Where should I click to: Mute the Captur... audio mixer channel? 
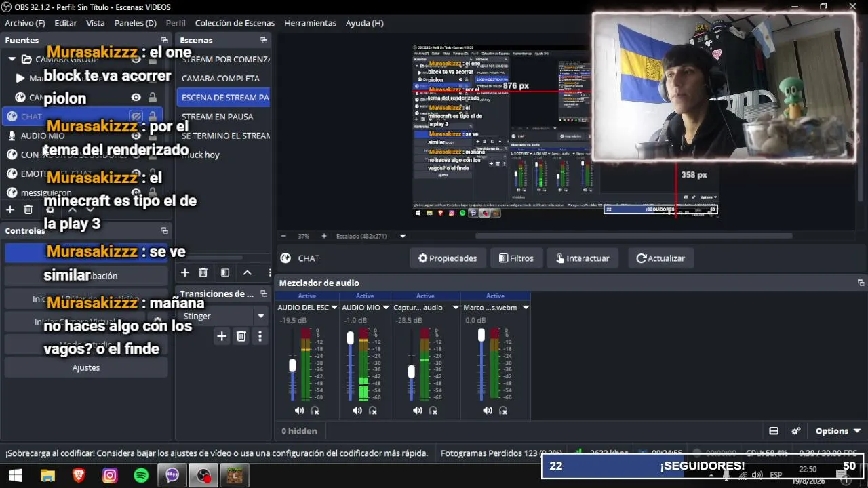pyautogui.click(x=418, y=411)
